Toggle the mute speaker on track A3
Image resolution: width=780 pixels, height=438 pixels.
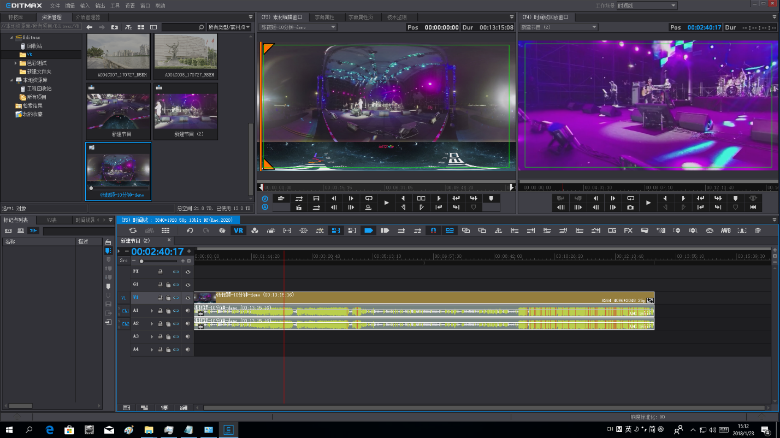click(x=187, y=337)
